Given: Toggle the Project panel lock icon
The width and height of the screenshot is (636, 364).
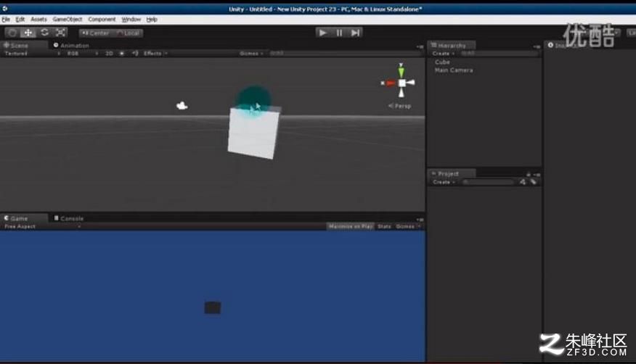Looking at the screenshot, I should click(528, 175).
